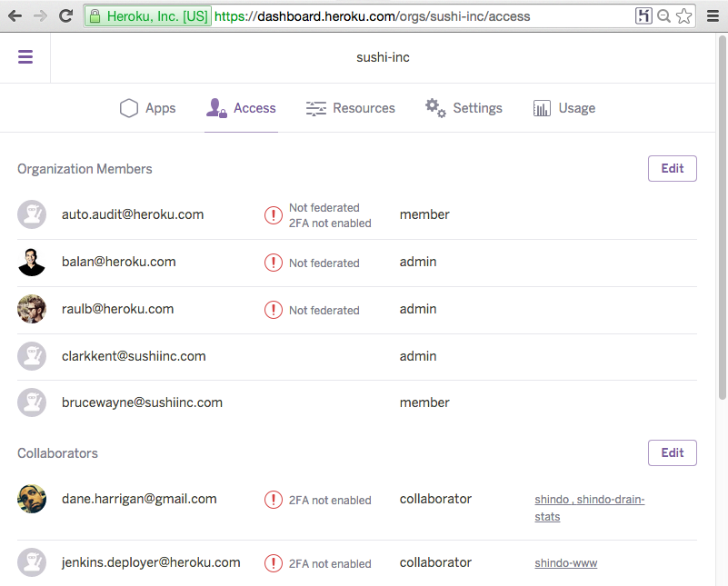
Task: Bookmark this page with the star icon
Action: point(684,15)
